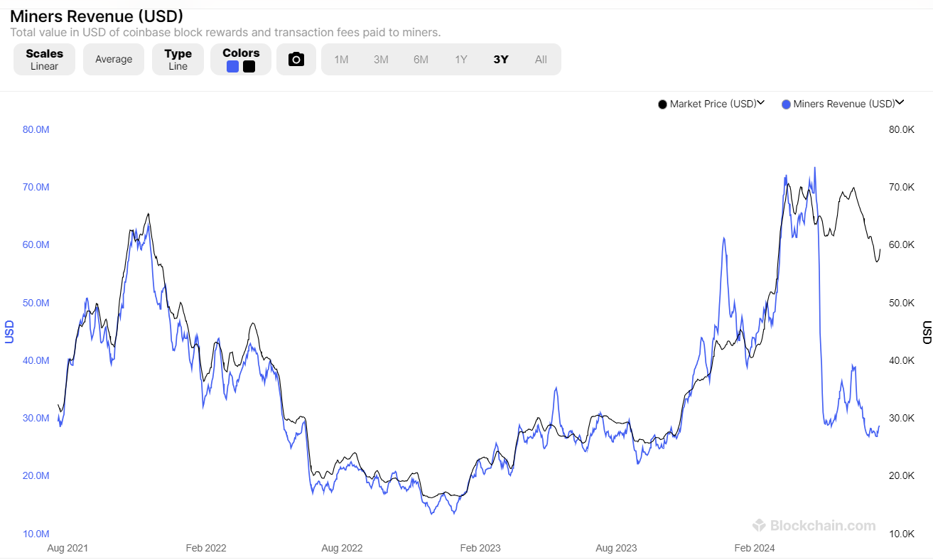Click the Market Price (USD) legend label

[x=713, y=104]
